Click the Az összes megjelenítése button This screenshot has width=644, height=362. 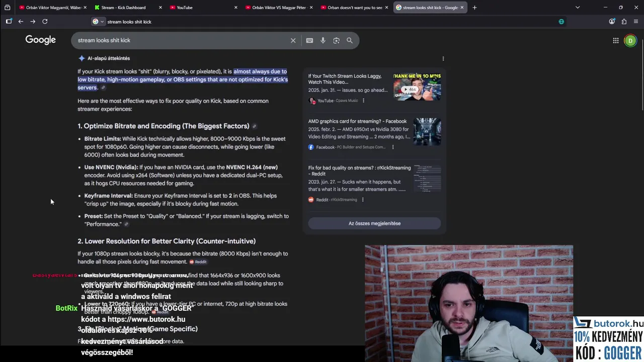374,223
